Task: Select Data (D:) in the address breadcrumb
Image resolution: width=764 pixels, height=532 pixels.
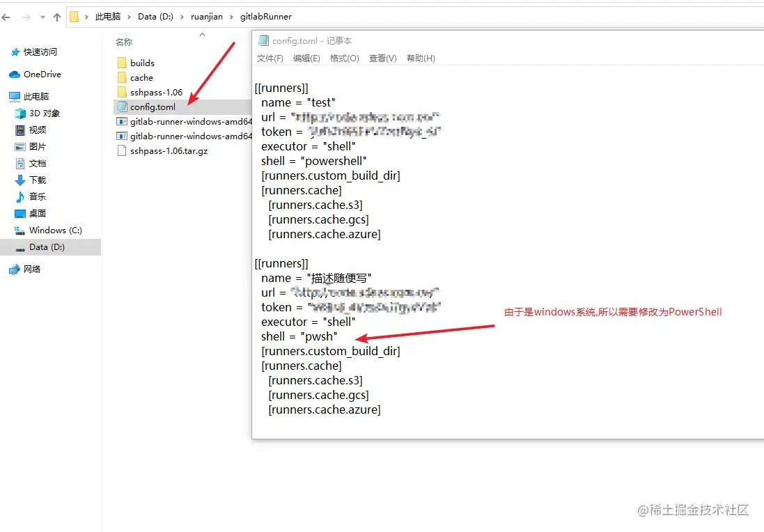Action: 155,17
